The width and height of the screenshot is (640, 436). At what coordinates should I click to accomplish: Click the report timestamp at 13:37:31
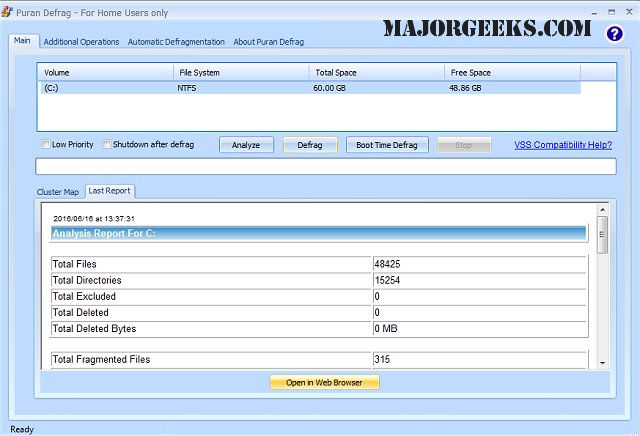(x=94, y=218)
